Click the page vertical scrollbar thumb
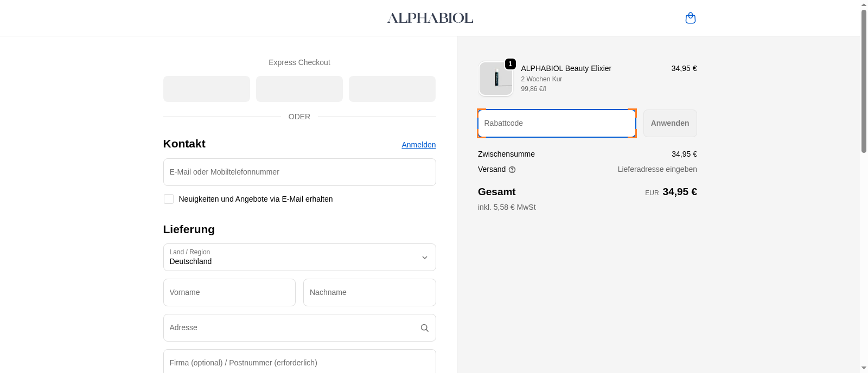This screenshot has width=868, height=373. (864, 81)
